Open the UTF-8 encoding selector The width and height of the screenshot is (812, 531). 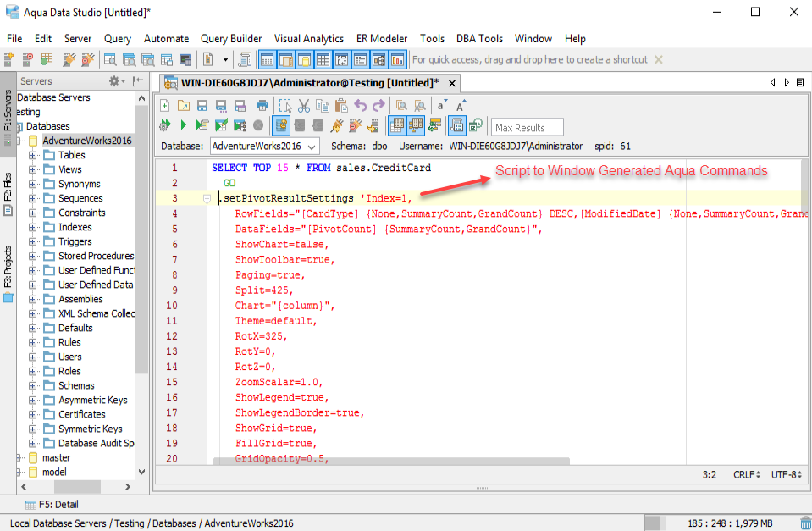click(786, 474)
